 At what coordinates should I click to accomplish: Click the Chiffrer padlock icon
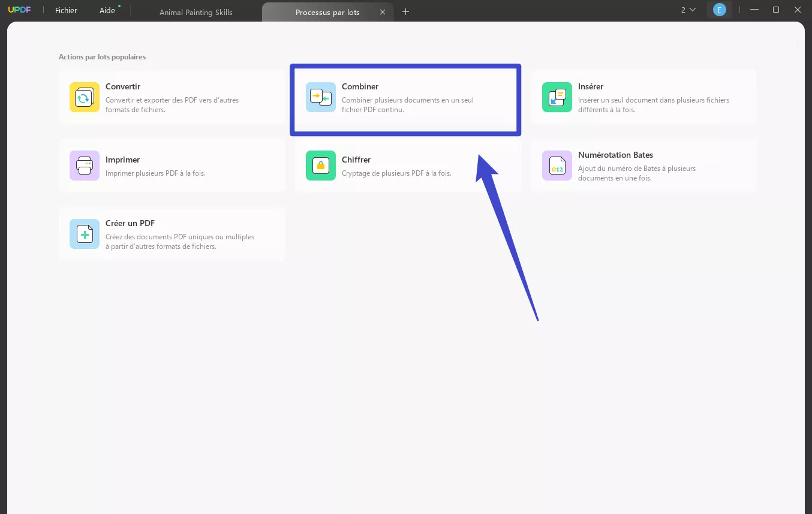(x=321, y=166)
